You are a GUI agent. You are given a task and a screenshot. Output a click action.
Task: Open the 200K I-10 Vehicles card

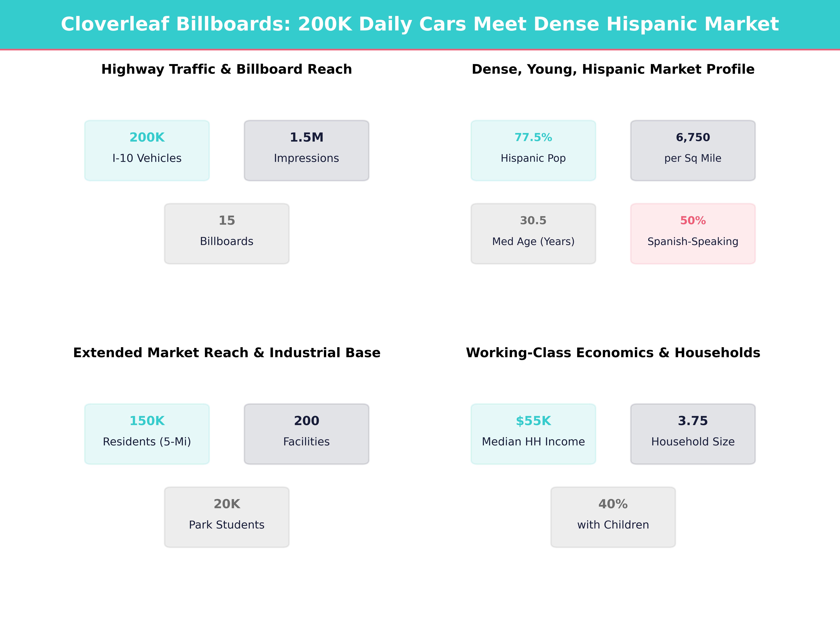147,150
